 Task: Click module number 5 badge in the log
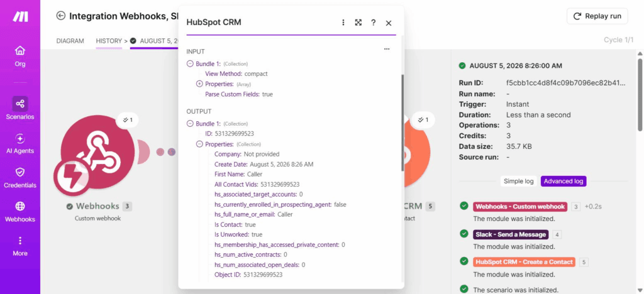tap(584, 263)
